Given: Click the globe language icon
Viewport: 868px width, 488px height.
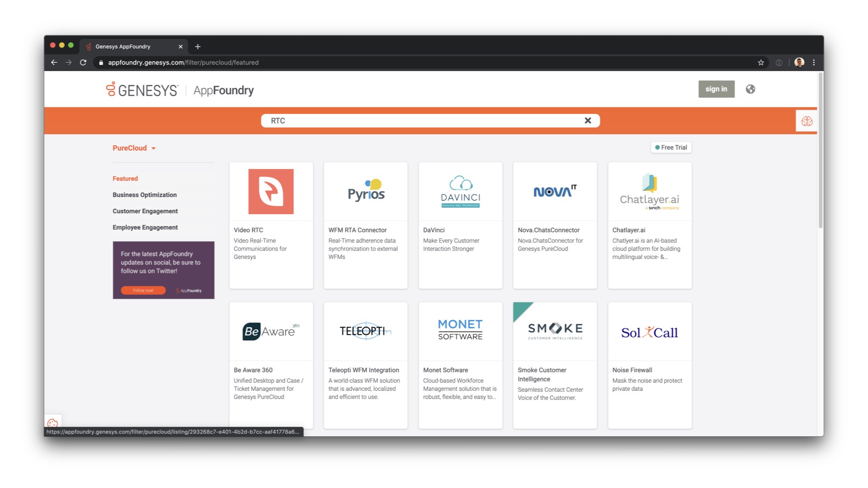Looking at the screenshot, I should [x=750, y=89].
